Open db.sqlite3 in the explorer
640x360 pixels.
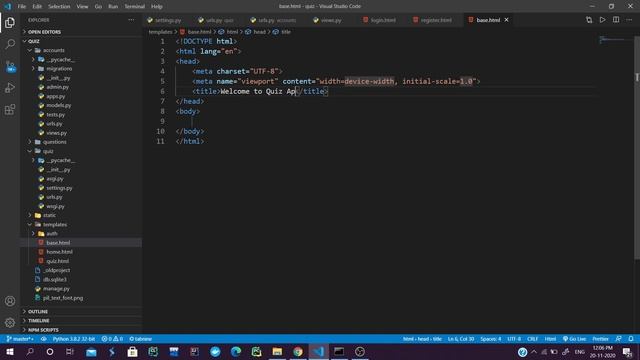click(82, 279)
